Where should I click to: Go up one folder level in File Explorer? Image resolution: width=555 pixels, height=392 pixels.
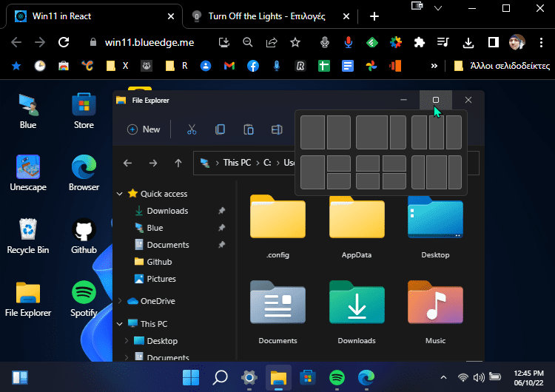(178, 163)
